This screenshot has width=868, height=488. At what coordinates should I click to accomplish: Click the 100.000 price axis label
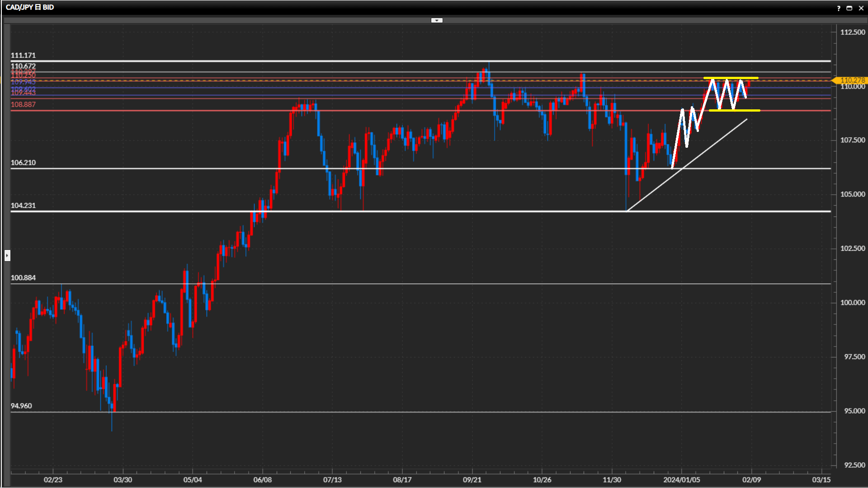coord(852,303)
